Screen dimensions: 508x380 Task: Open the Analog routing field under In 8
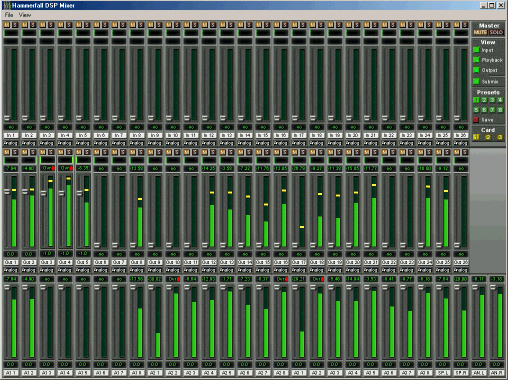click(x=137, y=143)
